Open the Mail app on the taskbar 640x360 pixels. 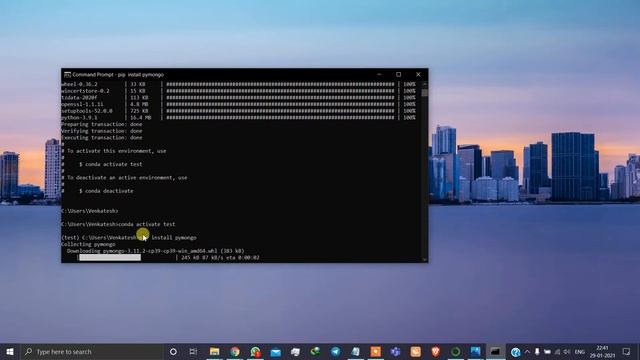(276, 351)
